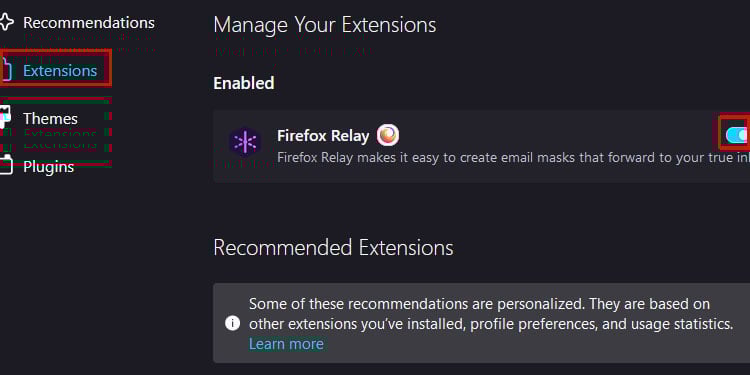
Task: Click the Firefox Relay description text
Action: coord(513,157)
